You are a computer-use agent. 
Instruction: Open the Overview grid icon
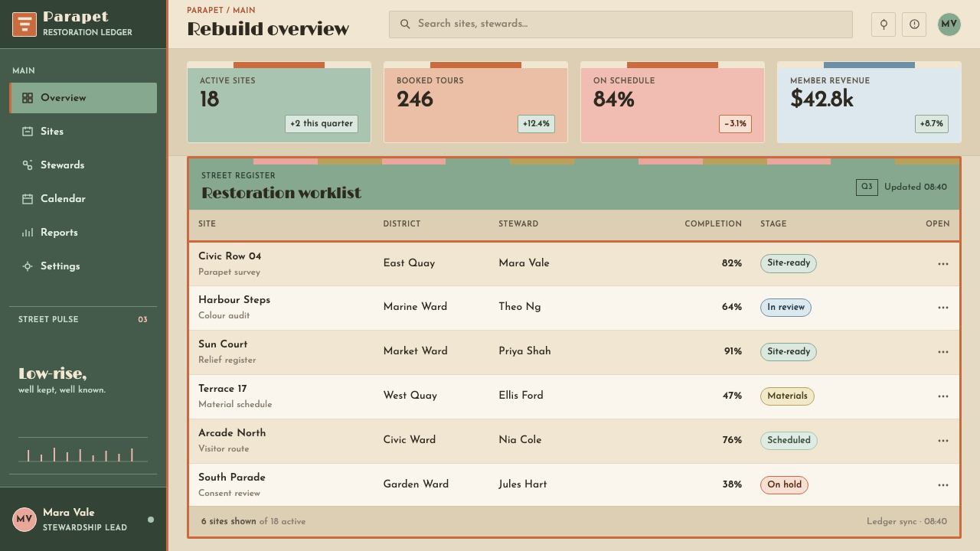coord(28,98)
